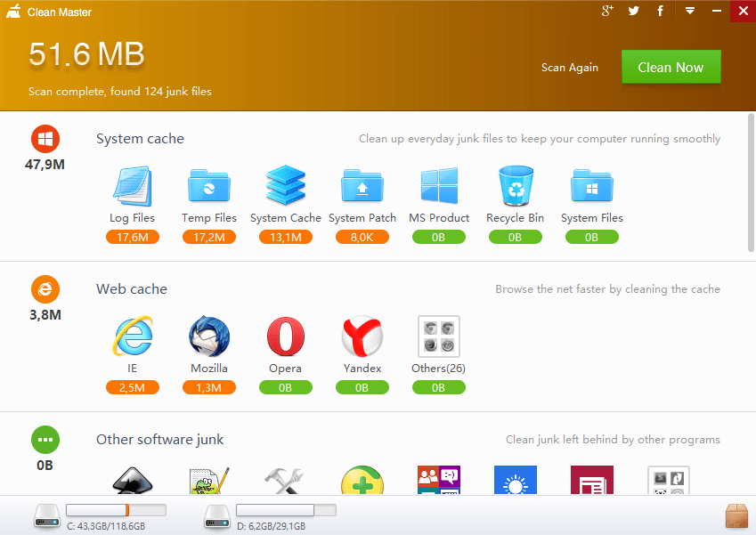Image resolution: width=756 pixels, height=535 pixels.
Task: Click the Clean Master broom logo
Action: 13,11
